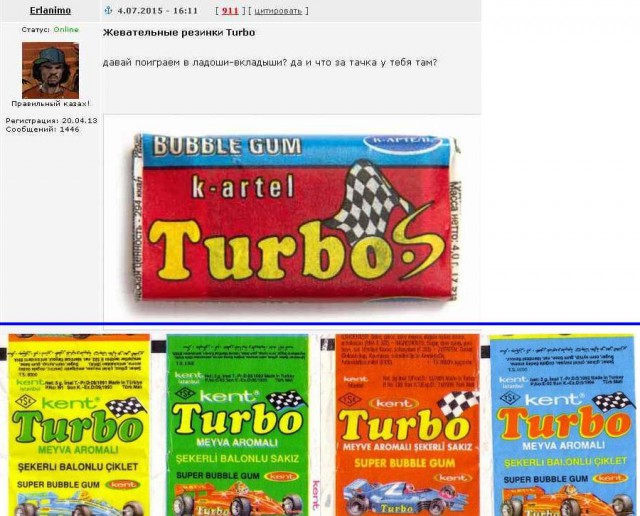Image resolution: width=640 pixels, height=516 pixels.
Task: Click the anchor permalink icon beside the date
Action: (108, 11)
